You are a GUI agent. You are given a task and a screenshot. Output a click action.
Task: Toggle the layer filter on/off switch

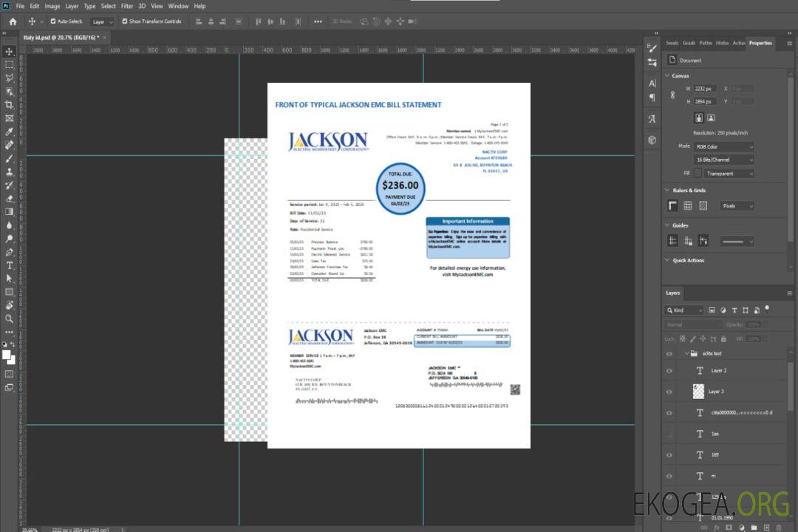point(767,309)
